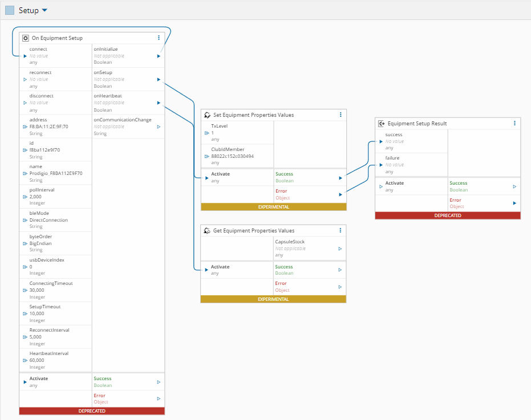Viewport: 531px width, 420px height.
Task: Click the gear icon on On Equipment Setup
Action: pyautogui.click(x=26, y=38)
